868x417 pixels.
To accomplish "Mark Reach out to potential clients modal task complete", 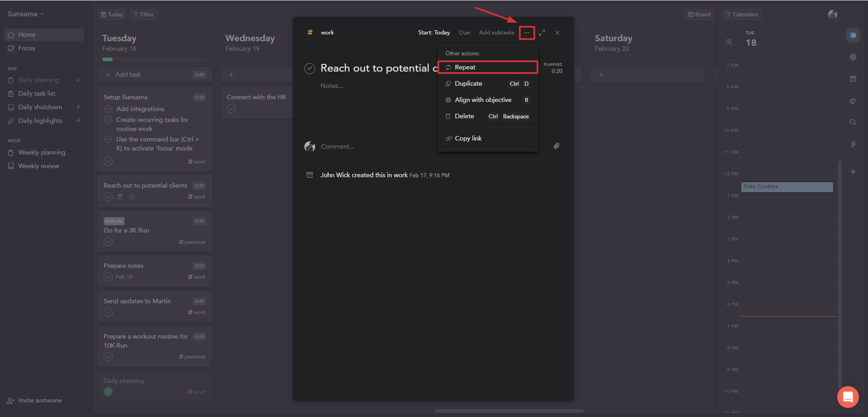I will pyautogui.click(x=310, y=68).
